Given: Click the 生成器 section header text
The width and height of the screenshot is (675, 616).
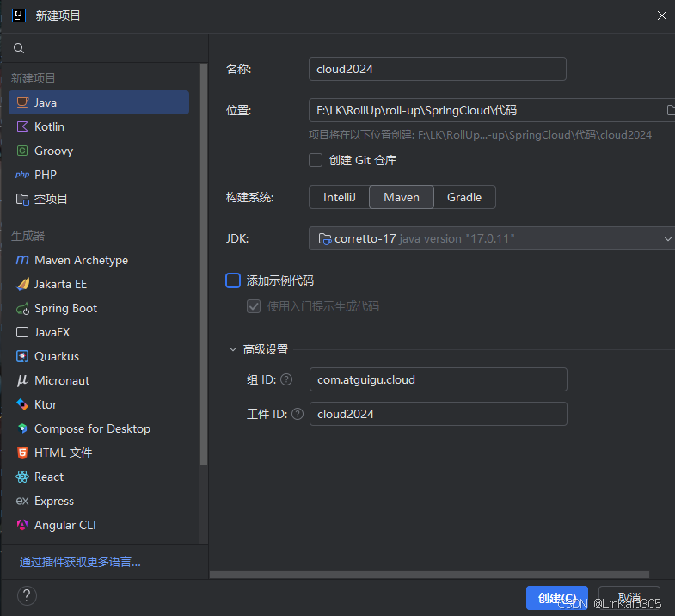Looking at the screenshot, I should pos(28,236).
